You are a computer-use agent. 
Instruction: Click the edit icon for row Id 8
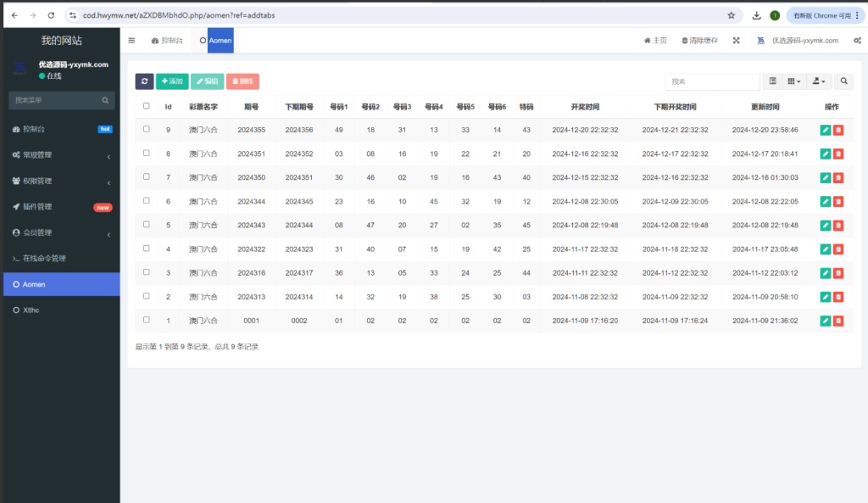pyautogui.click(x=825, y=154)
